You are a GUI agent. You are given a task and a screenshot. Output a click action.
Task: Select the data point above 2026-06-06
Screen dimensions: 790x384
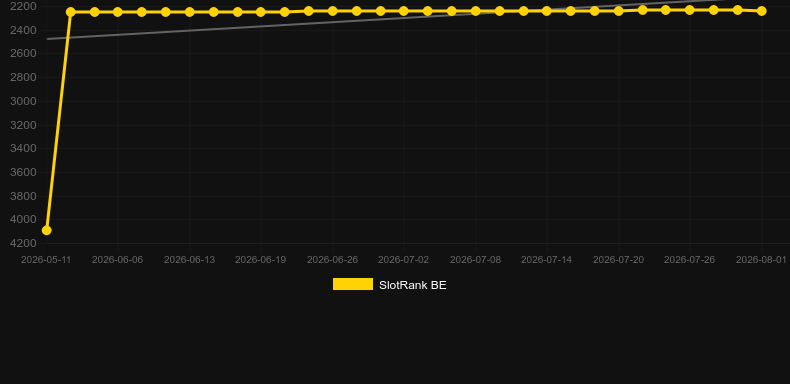point(118,12)
